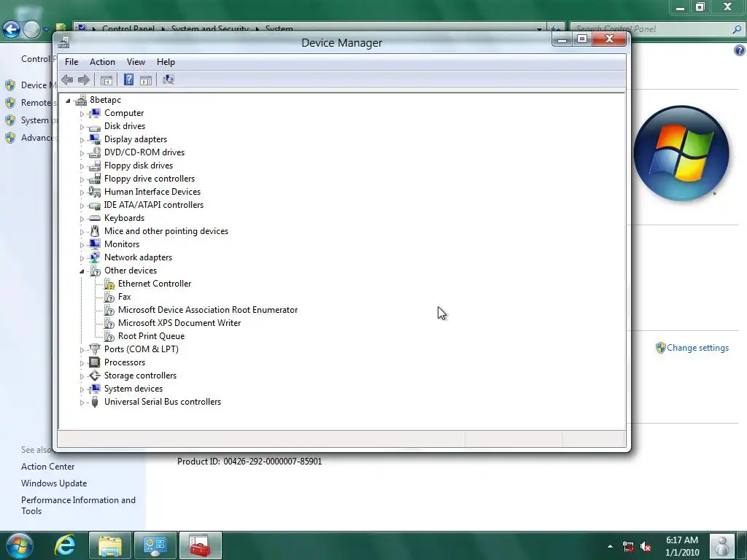Image resolution: width=747 pixels, height=560 pixels.
Task: Click the Show/Hide Action Pane toolbar icon
Action: pos(146,80)
